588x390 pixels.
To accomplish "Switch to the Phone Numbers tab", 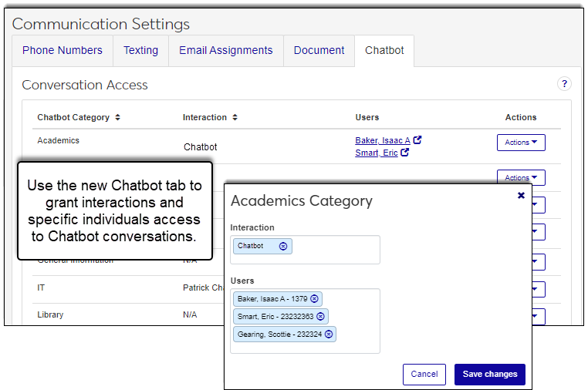I will (63, 50).
